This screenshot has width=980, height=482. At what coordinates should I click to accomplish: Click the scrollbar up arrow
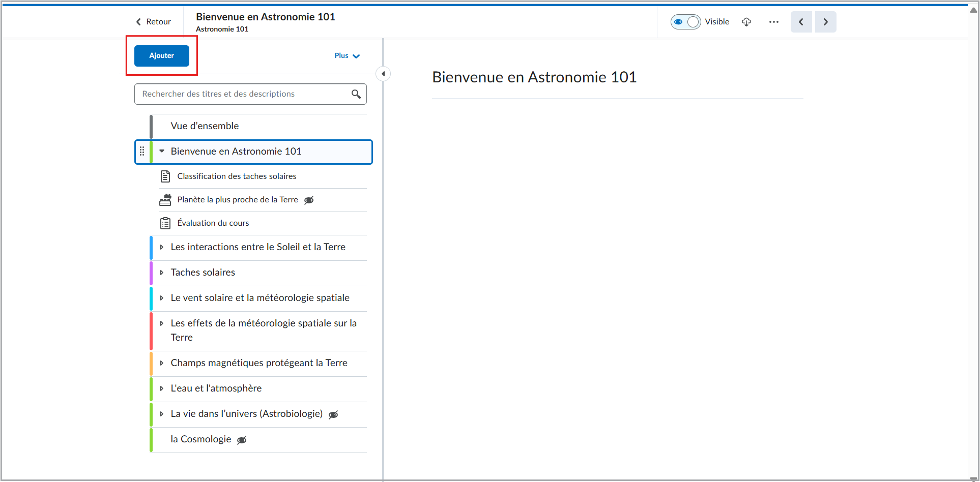[974, 10]
